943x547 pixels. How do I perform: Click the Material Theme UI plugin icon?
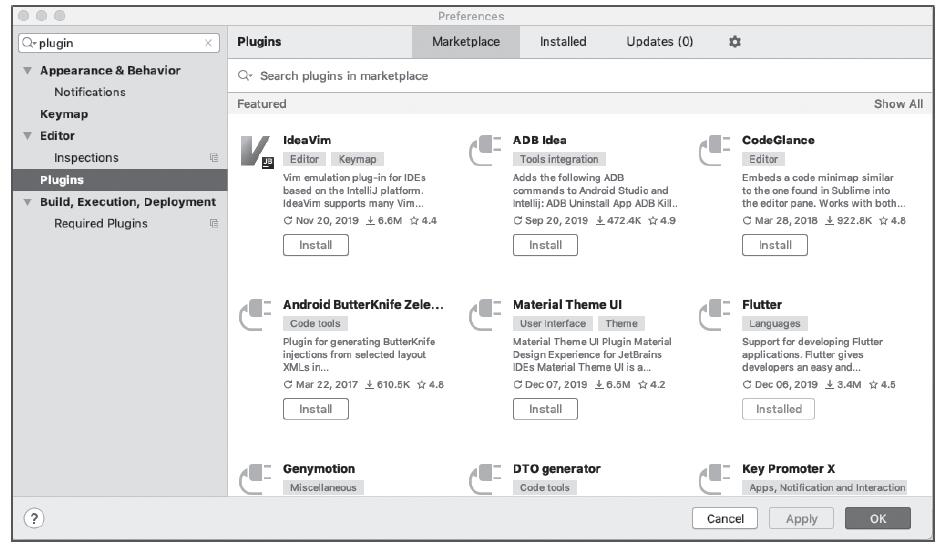pyautogui.click(x=485, y=314)
